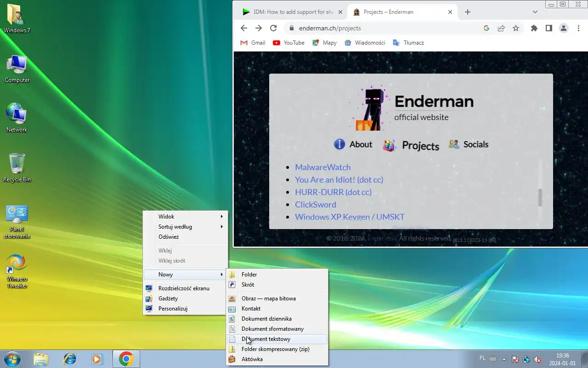Create a new Aktówka
Viewport: 588px width, 368px height.
point(277,359)
